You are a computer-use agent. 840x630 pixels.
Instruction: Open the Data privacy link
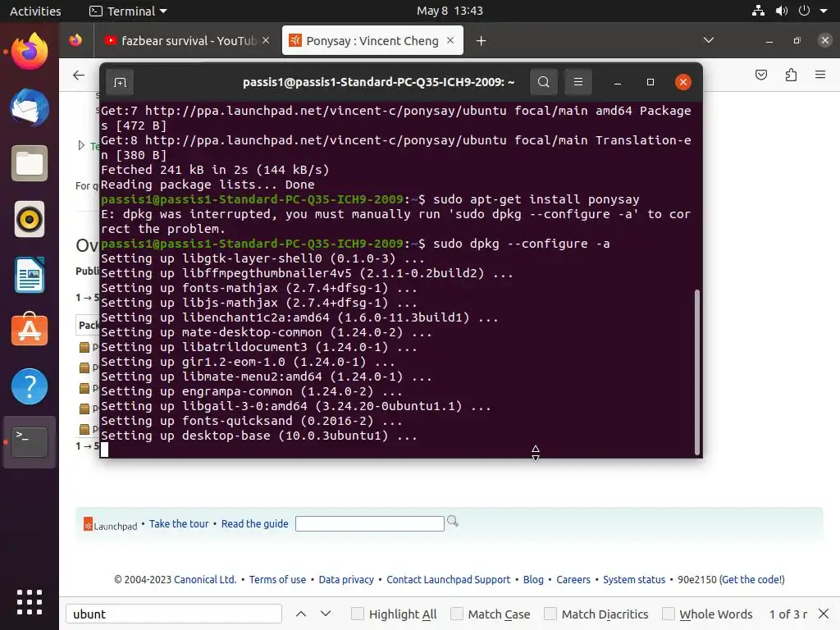pos(346,579)
